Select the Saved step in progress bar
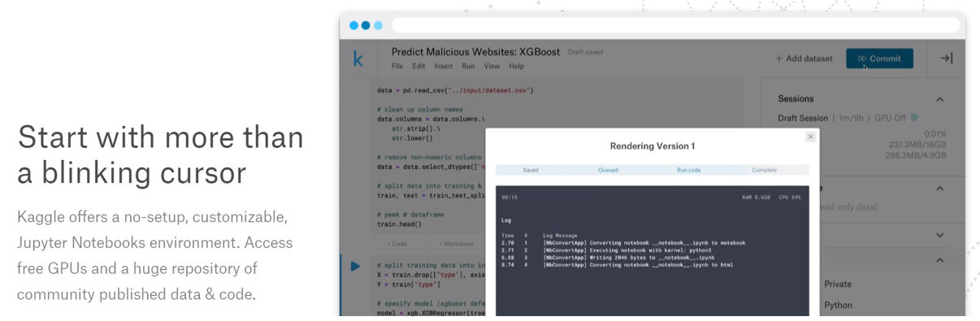980x321 pixels. click(531, 170)
